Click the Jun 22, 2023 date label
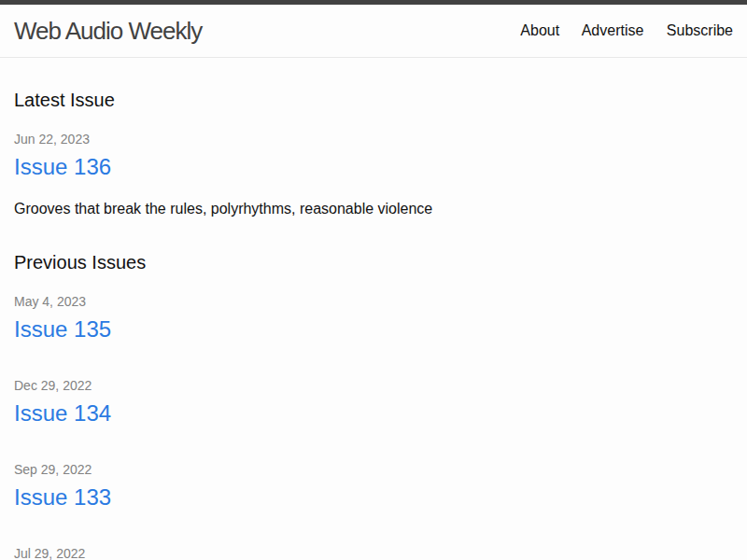Viewport: 747px width, 560px height. pyautogui.click(x=51, y=139)
